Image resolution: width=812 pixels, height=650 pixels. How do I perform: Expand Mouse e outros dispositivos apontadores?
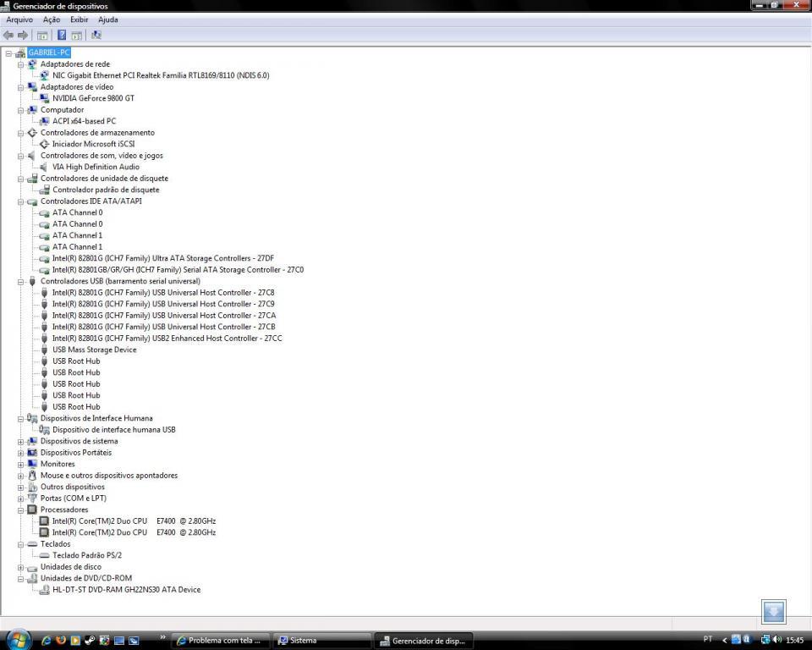(20, 476)
